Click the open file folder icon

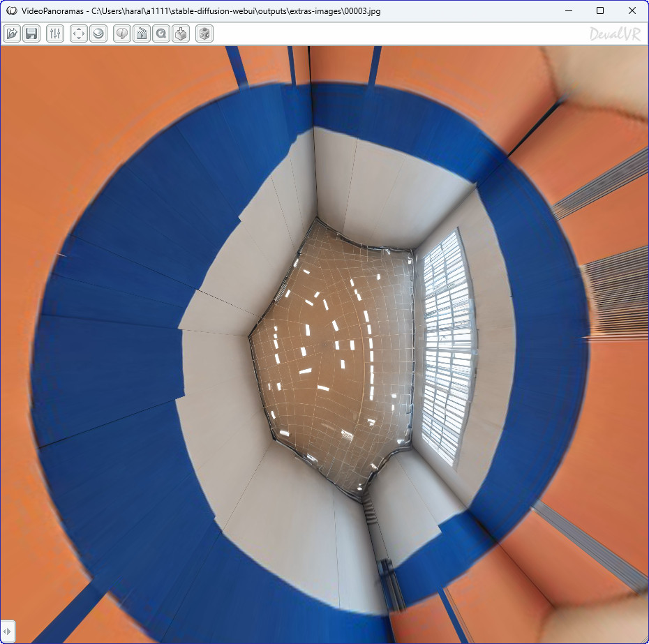coord(12,33)
